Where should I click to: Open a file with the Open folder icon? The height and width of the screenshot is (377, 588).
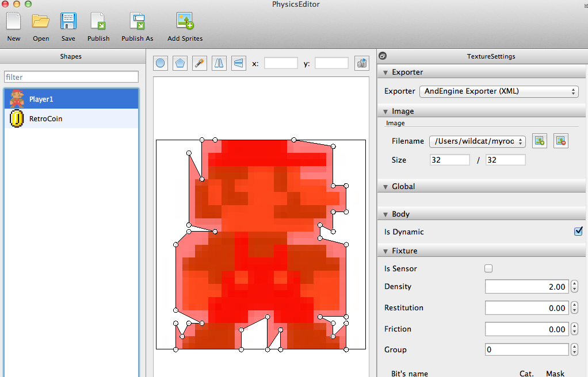tap(40, 21)
